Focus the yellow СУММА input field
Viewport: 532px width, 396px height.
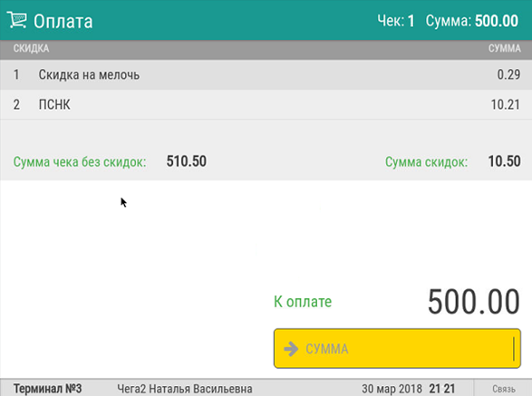(397, 348)
